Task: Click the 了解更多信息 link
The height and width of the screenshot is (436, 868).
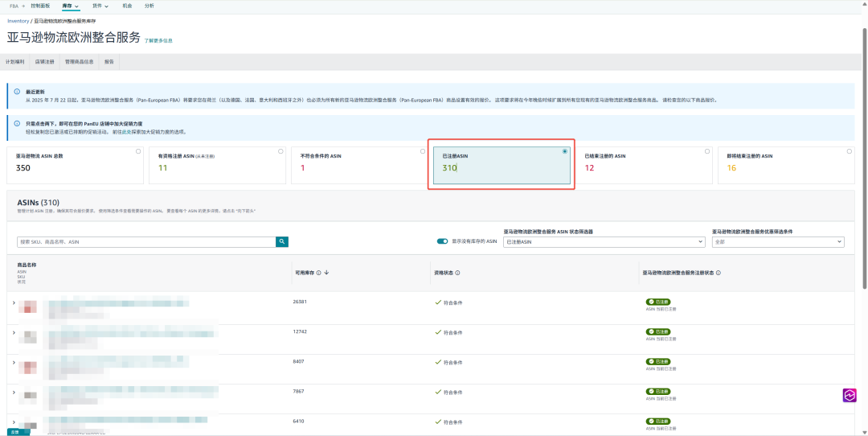Action: pos(158,40)
